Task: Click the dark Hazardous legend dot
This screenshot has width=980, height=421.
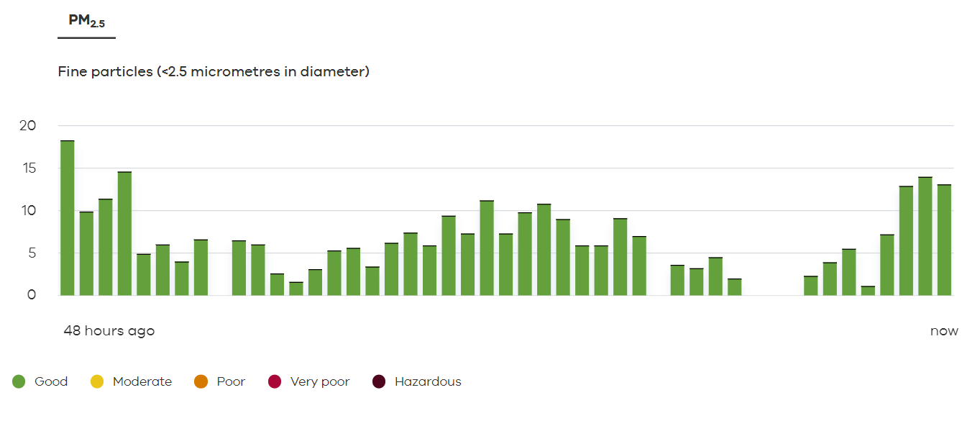Action: pyautogui.click(x=379, y=381)
